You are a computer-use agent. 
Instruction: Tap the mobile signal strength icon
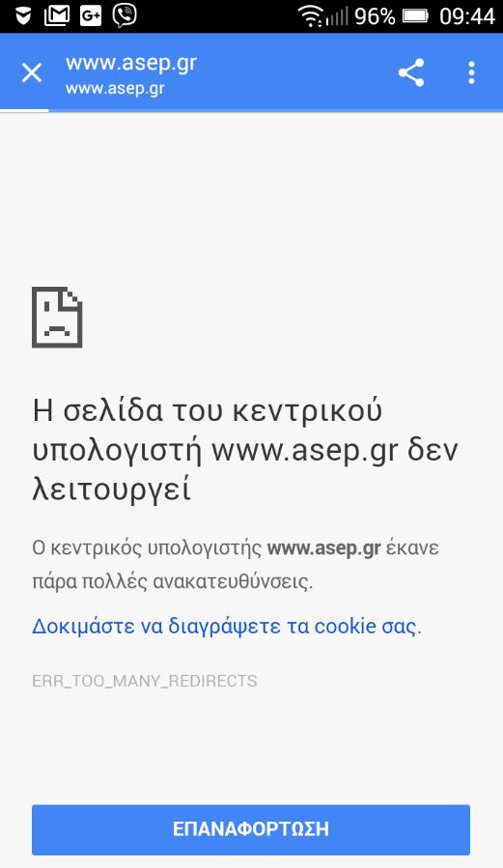337,16
